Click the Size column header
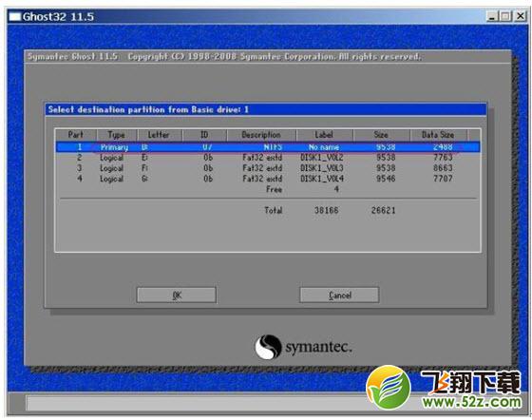 click(381, 135)
